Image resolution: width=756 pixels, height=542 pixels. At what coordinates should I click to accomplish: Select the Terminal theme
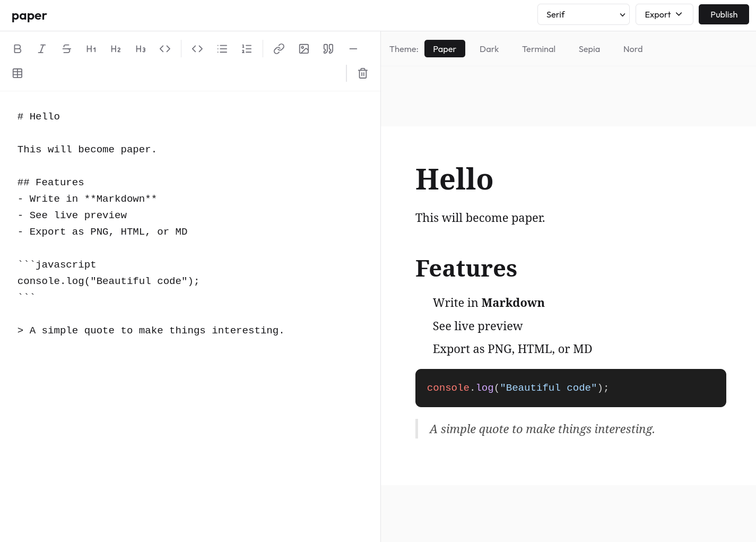click(538, 49)
